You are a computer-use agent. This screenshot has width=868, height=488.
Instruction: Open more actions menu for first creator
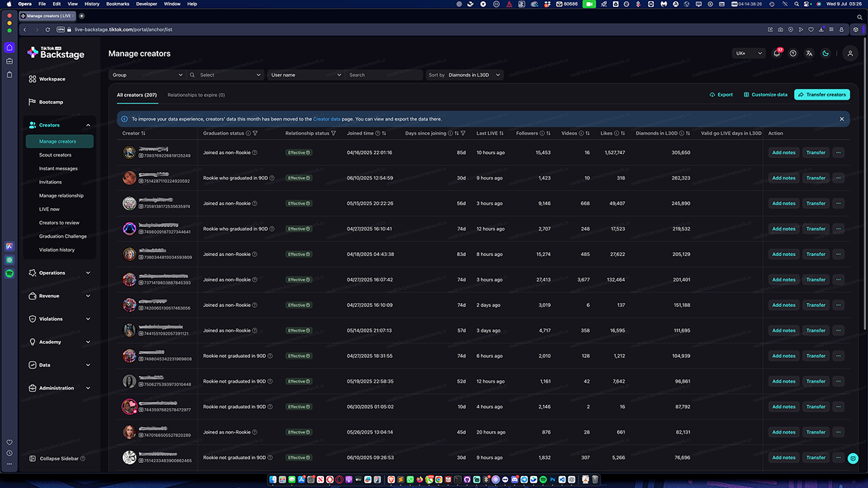click(x=838, y=152)
